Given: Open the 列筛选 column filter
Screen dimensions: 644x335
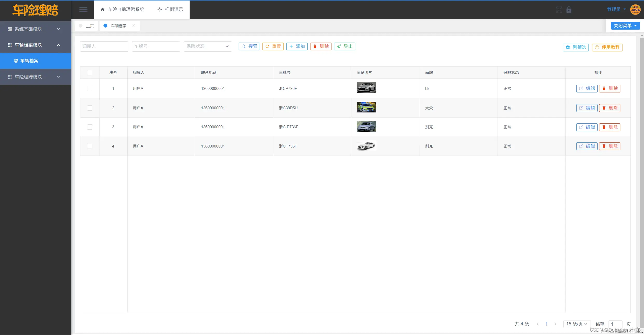Looking at the screenshot, I should [576, 47].
